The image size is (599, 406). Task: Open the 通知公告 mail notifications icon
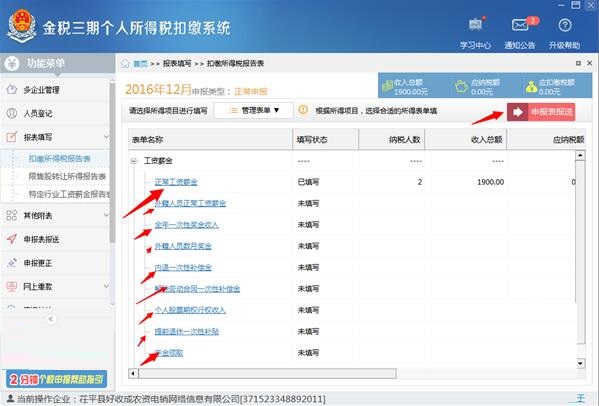click(520, 25)
